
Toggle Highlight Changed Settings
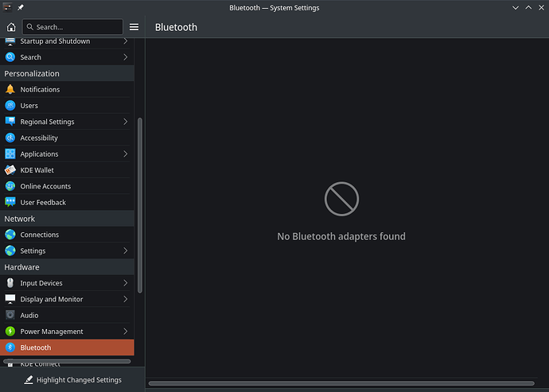click(73, 380)
